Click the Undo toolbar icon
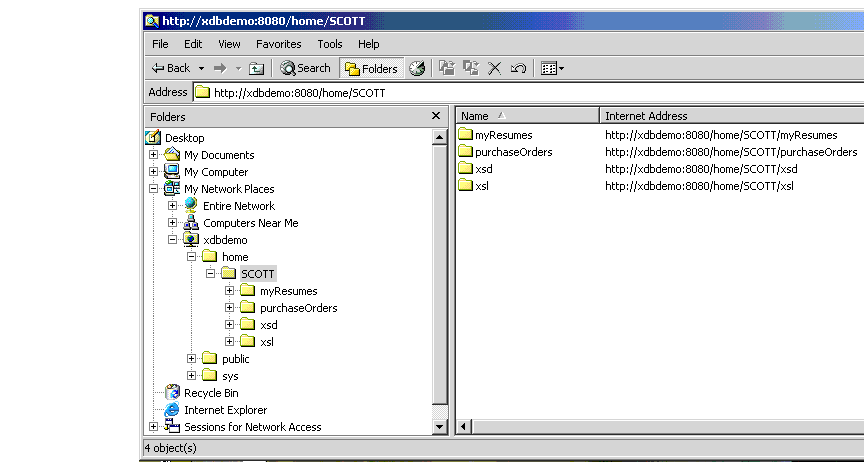Screen dimensions: 864x470 [518, 68]
